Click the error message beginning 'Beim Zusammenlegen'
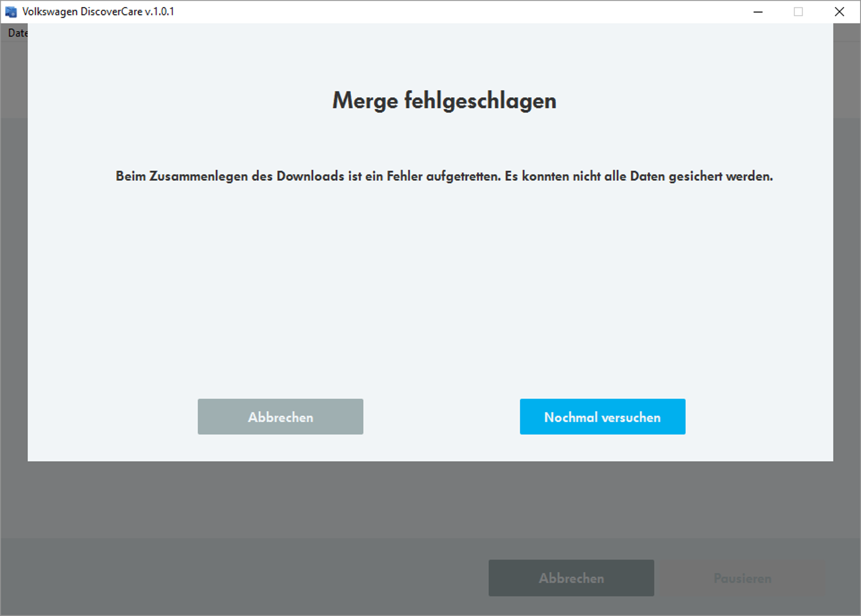 tap(444, 176)
